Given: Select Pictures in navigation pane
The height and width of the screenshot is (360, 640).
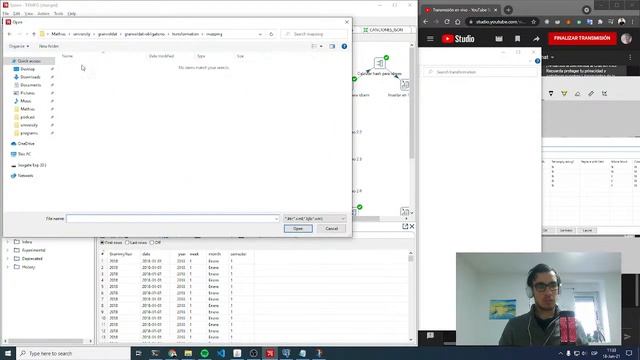Looking at the screenshot, I should pyautogui.click(x=27, y=93).
